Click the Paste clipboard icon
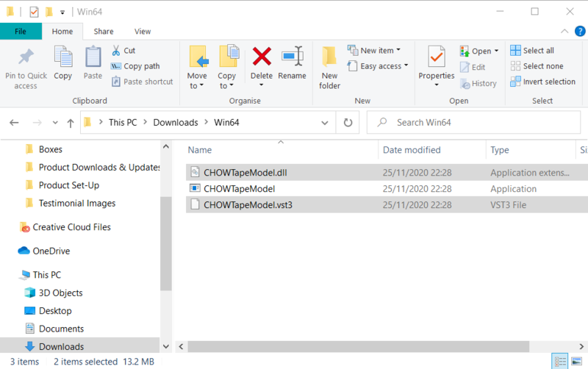Image resolution: width=588 pixels, height=369 pixels. (x=93, y=63)
